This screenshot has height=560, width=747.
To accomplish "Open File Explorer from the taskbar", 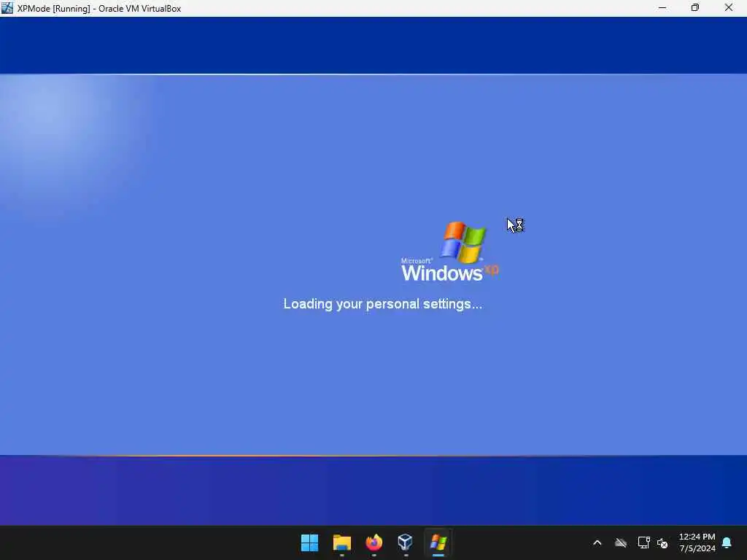I will pyautogui.click(x=341, y=542).
